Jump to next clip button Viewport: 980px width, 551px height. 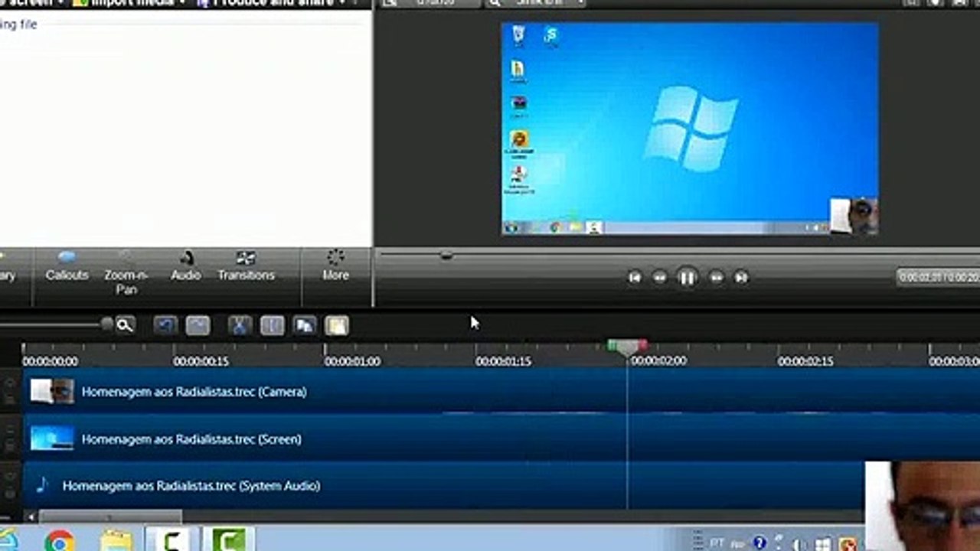click(741, 278)
